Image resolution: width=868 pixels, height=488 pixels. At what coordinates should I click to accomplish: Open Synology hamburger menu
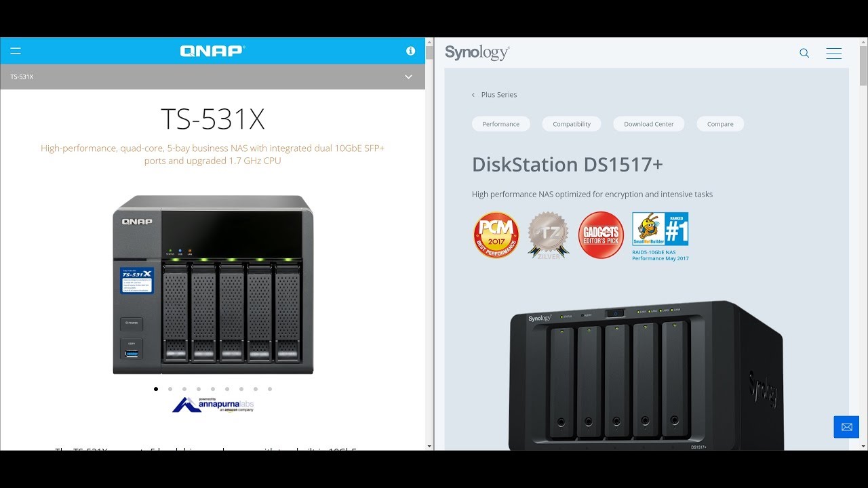click(x=834, y=53)
